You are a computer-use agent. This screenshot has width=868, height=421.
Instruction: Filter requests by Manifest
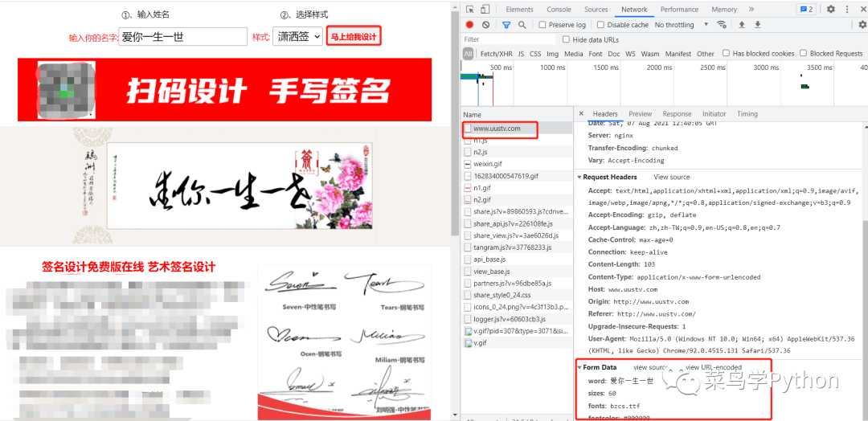[678, 54]
